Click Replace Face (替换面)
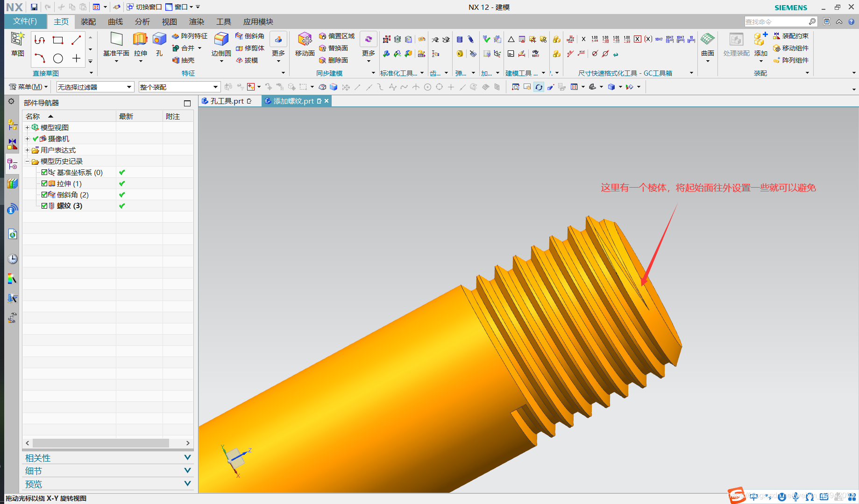Screen dimensions: 859x504 click(x=334, y=48)
